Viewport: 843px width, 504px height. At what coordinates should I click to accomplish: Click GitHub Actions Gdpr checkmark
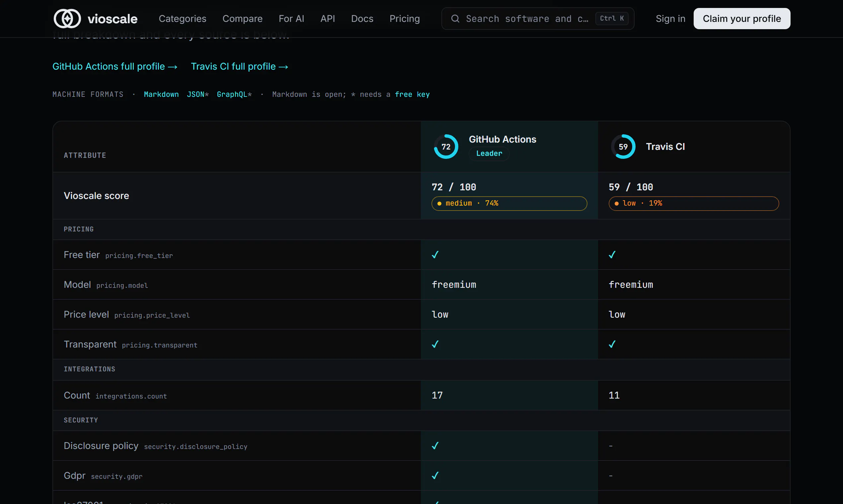pos(435,475)
